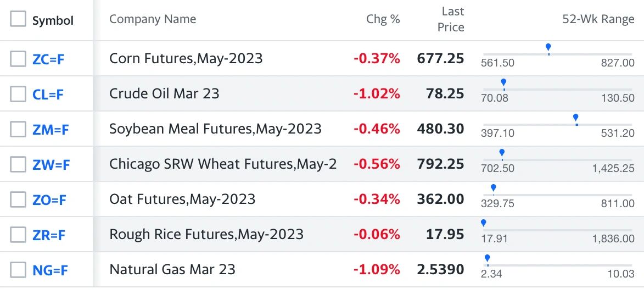644x294 pixels.
Task: Select the ZM=F row checkbox
Action: coord(18,130)
